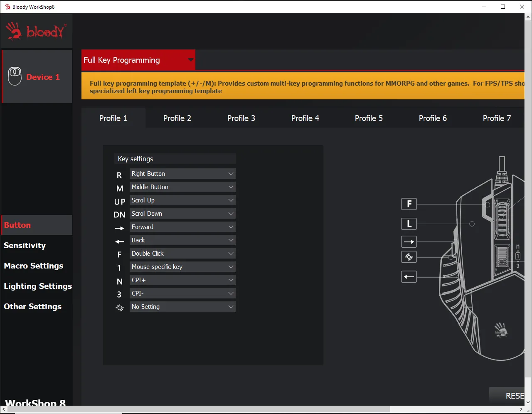The height and width of the screenshot is (414, 532).
Task: Click the sniper crosshair marker on mouse diagram
Action: [x=409, y=257]
